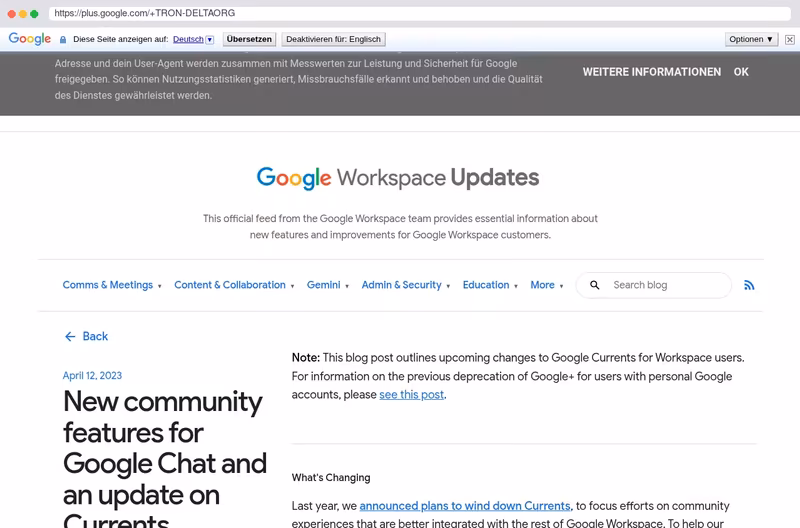The height and width of the screenshot is (528, 800).
Task: Open the Comms & Meetings menu
Action: click(x=108, y=285)
